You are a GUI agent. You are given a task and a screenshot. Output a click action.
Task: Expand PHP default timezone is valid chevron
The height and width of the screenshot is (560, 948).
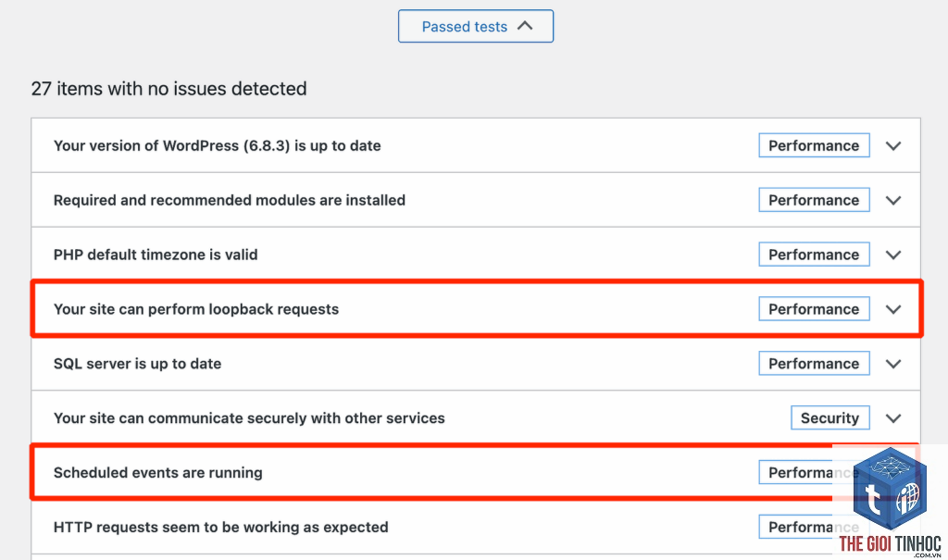893,255
